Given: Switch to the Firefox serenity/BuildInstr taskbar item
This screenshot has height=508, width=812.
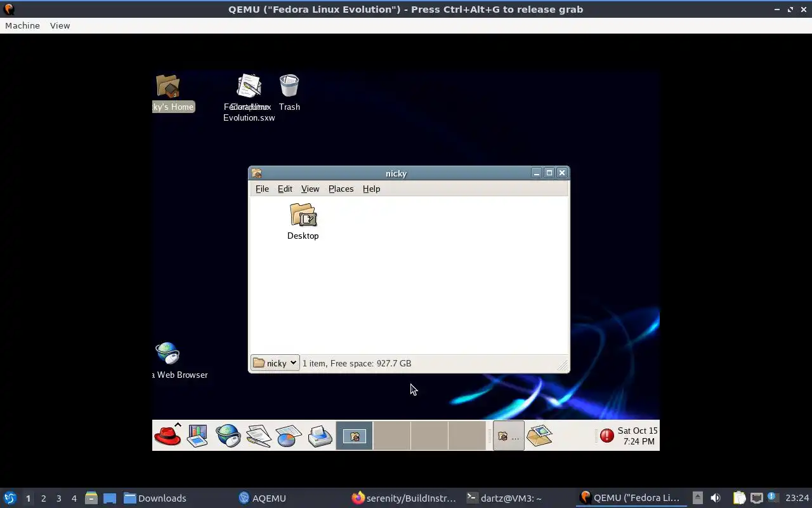Looking at the screenshot, I should [x=404, y=498].
